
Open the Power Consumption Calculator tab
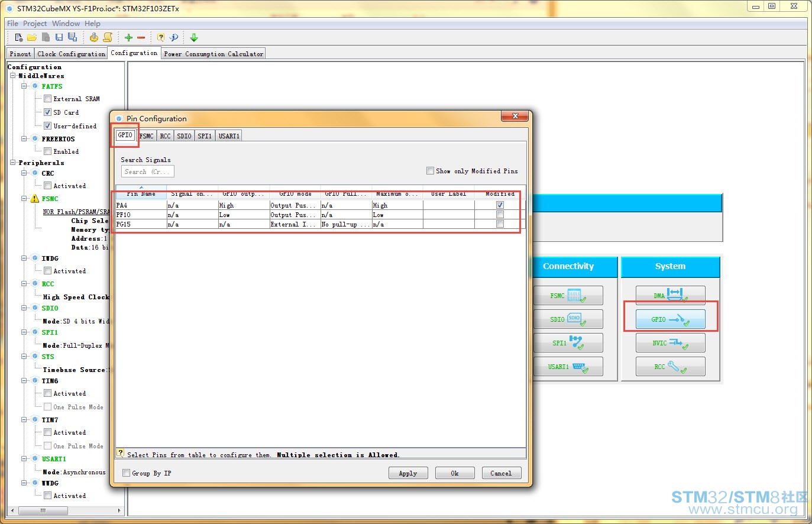click(213, 54)
